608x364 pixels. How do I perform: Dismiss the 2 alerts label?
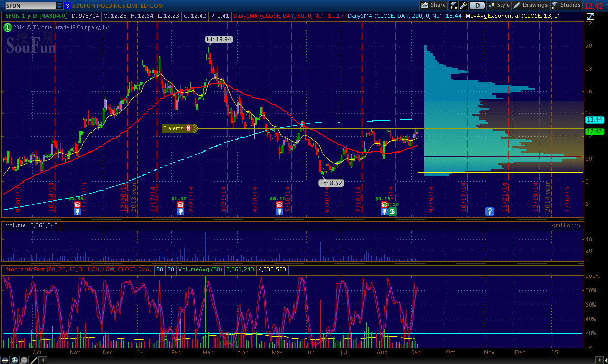(189, 128)
